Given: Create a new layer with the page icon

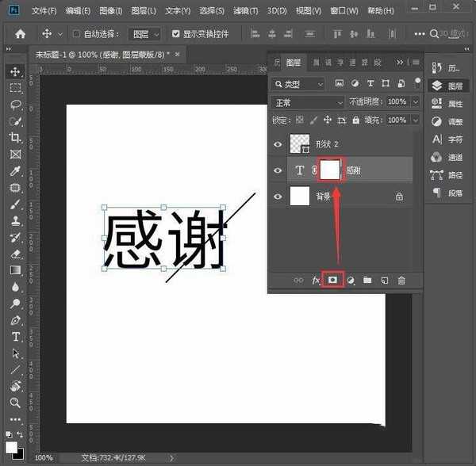Looking at the screenshot, I should pos(384,281).
